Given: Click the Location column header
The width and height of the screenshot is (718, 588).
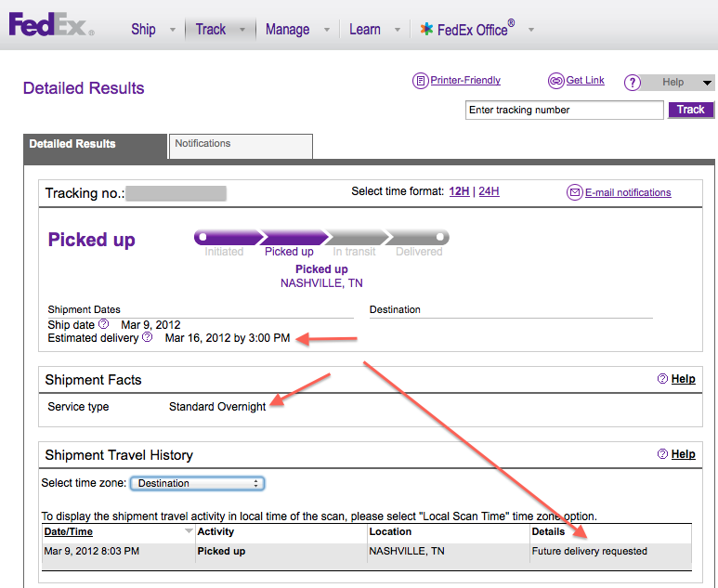Looking at the screenshot, I should (x=390, y=531).
